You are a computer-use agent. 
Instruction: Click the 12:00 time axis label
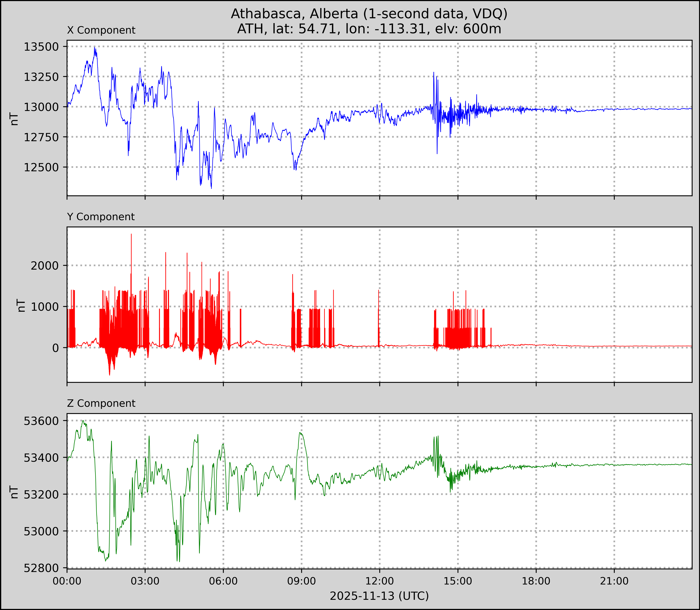[380, 581]
